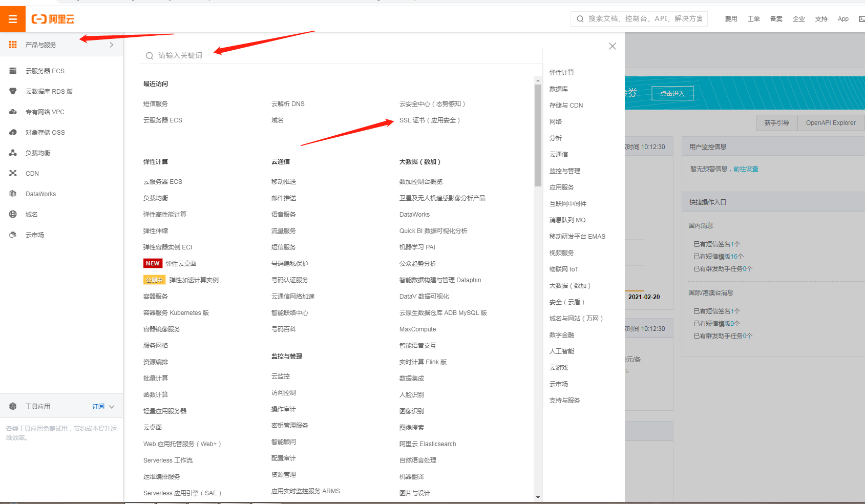The width and height of the screenshot is (865, 504).
Task: Expand the 产品与服务 chevron arrow
Action: 111,45
